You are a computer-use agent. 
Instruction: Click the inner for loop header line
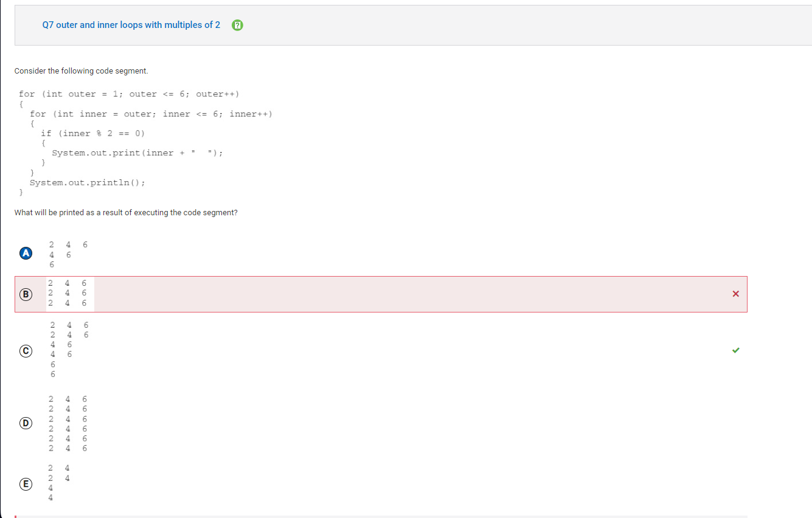point(151,114)
